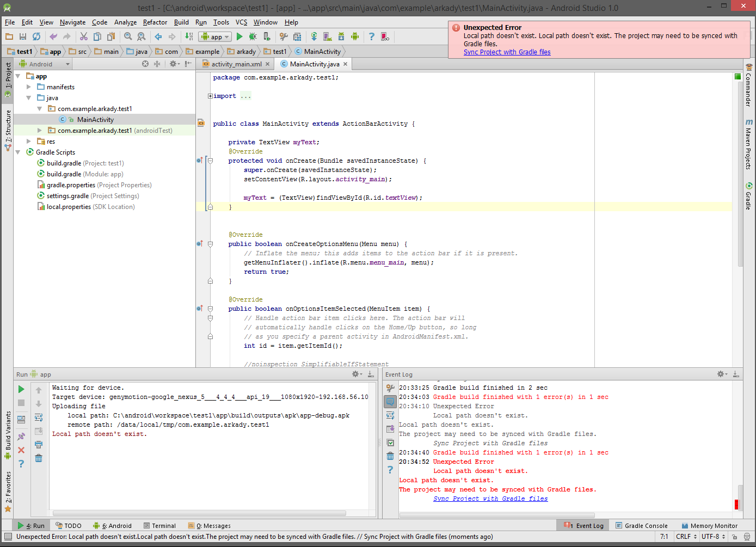The width and height of the screenshot is (756, 547).
Task: Open the Refactor menu
Action: (155, 22)
